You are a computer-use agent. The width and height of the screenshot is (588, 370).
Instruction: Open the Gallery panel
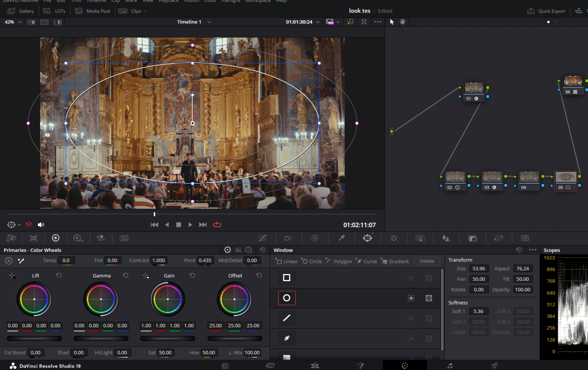21,11
